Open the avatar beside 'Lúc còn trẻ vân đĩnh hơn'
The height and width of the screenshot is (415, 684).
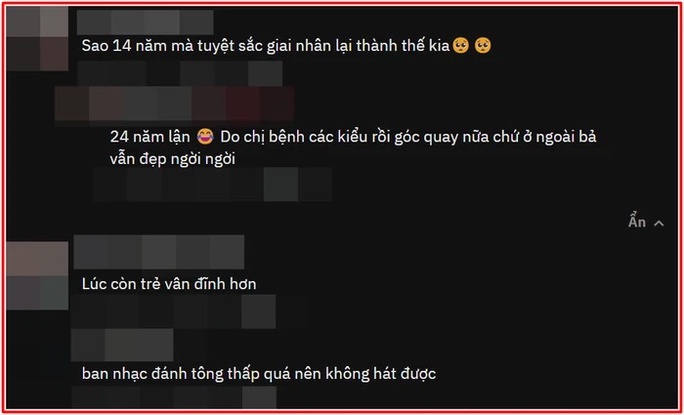[37, 276]
